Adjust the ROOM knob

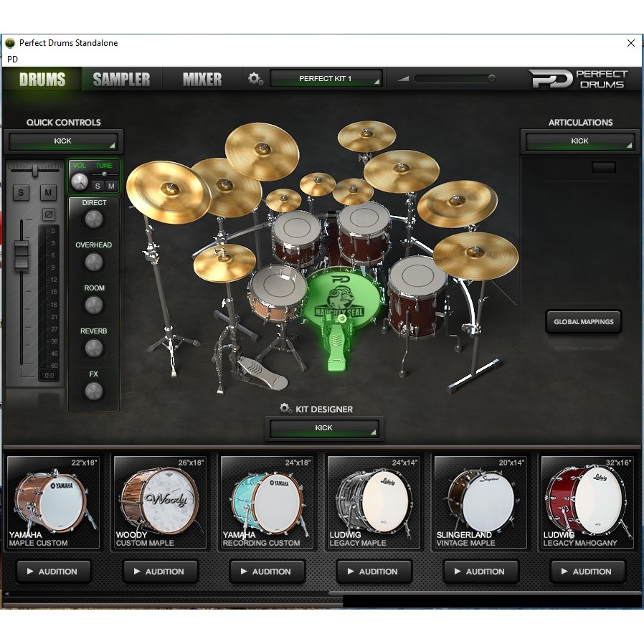(93, 306)
